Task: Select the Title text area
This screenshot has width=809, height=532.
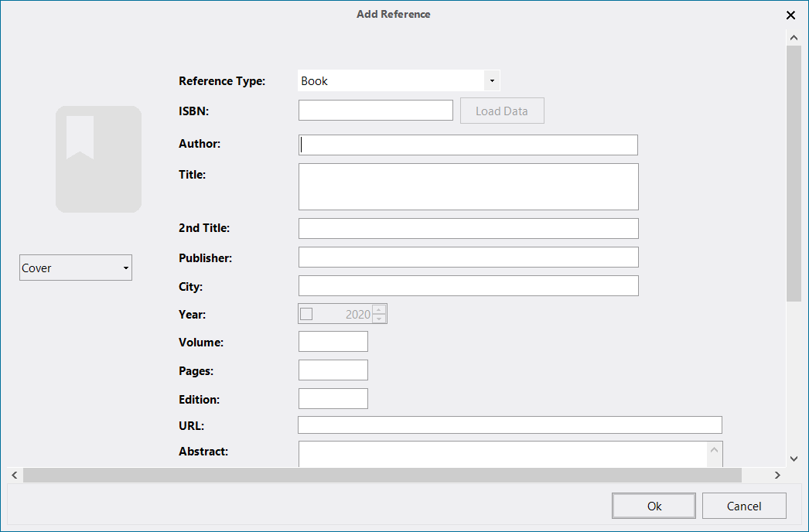Action: point(468,186)
